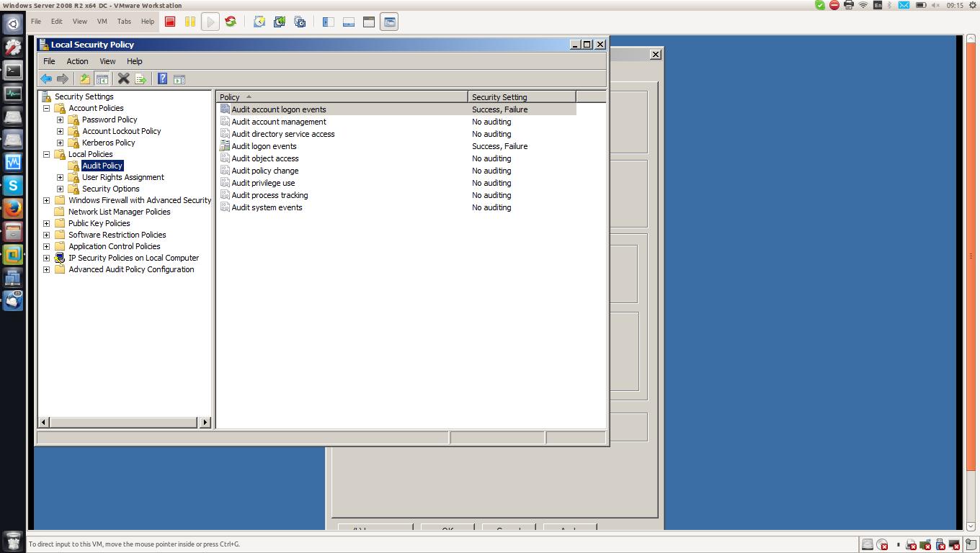
Task: Expand the Advanced Audit Policy Configuration node
Action: coord(47,269)
